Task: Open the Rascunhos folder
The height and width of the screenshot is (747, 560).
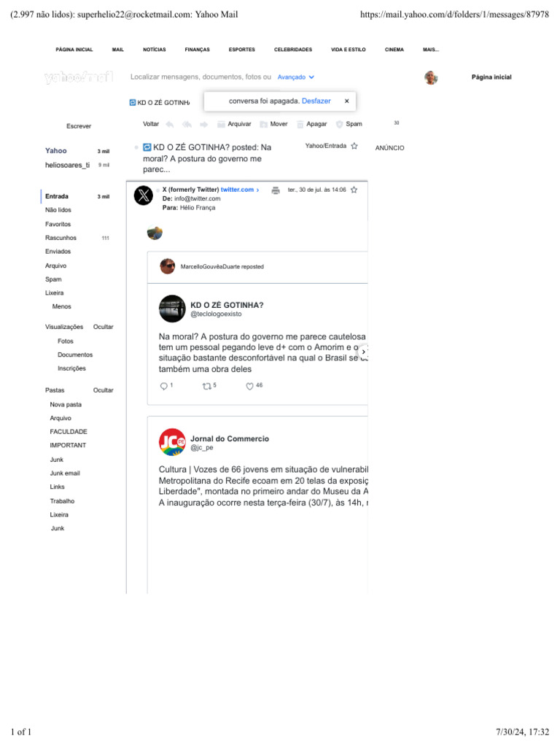Action: 61,238
